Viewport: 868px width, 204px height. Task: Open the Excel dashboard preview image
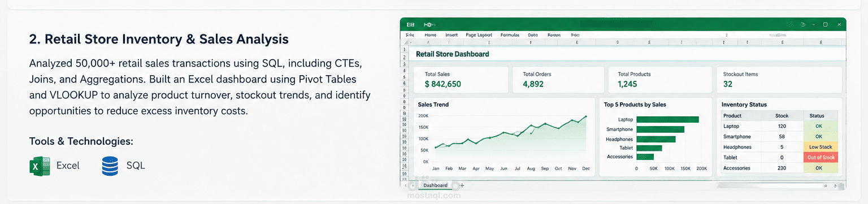tap(623, 103)
